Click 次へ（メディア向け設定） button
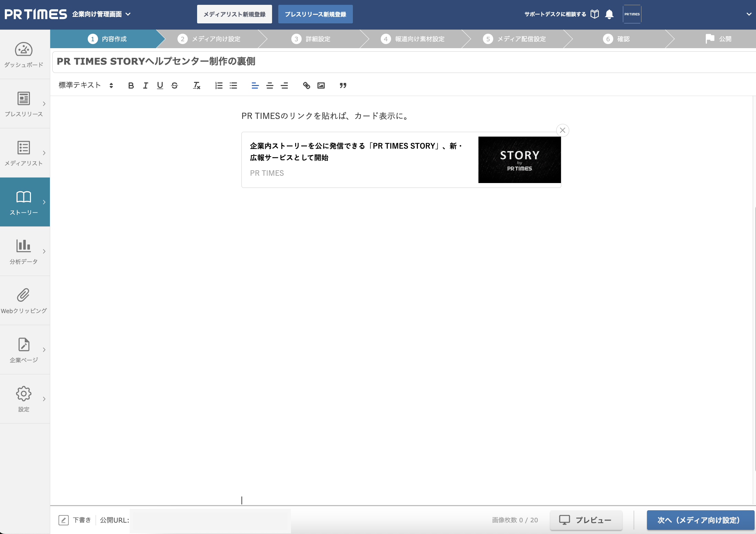The height and width of the screenshot is (534, 756). [700, 520]
